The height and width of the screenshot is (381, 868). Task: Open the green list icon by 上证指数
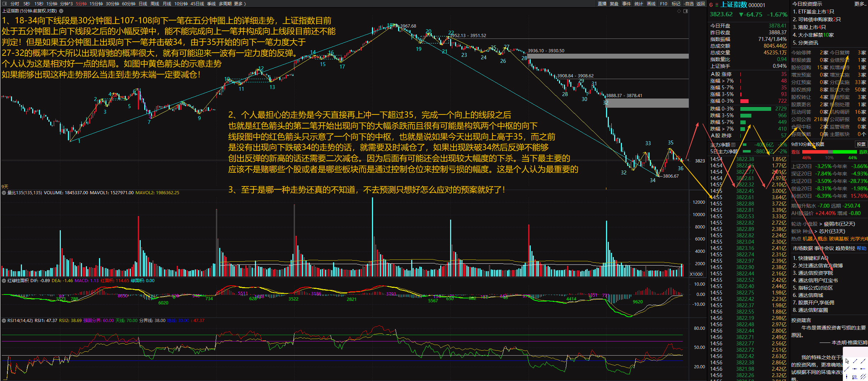point(717,5)
